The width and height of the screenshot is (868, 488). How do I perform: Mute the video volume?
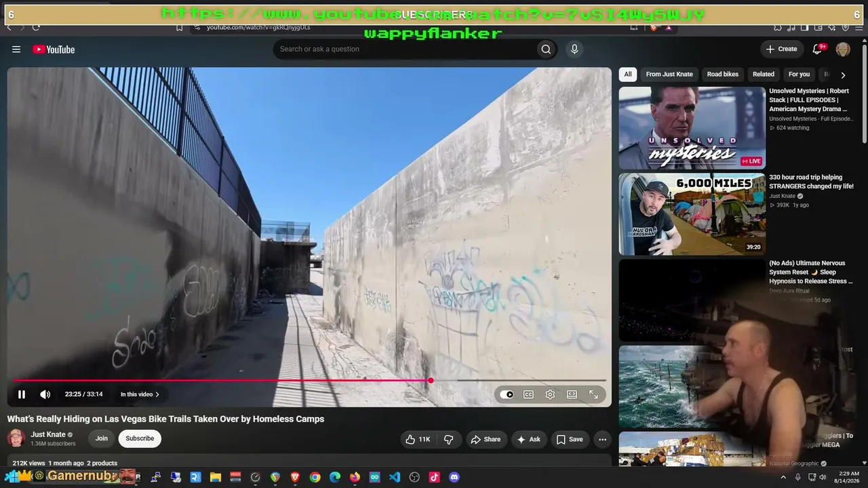tap(45, 394)
